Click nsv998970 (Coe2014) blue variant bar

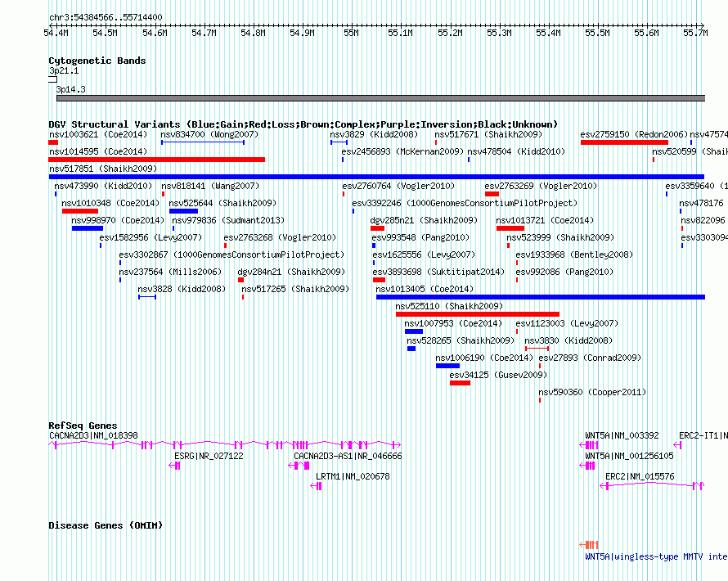pyautogui.click(x=88, y=228)
